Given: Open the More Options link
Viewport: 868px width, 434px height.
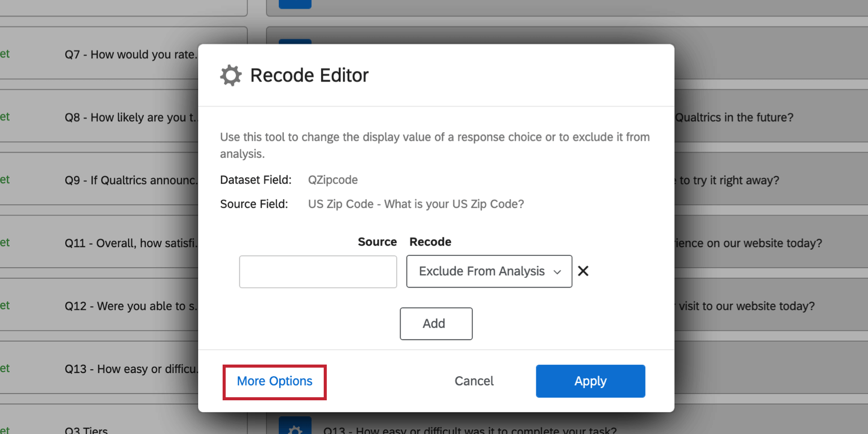Looking at the screenshot, I should [x=274, y=381].
